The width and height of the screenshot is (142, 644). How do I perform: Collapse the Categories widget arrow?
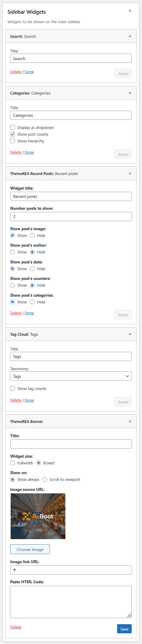pos(130,93)
